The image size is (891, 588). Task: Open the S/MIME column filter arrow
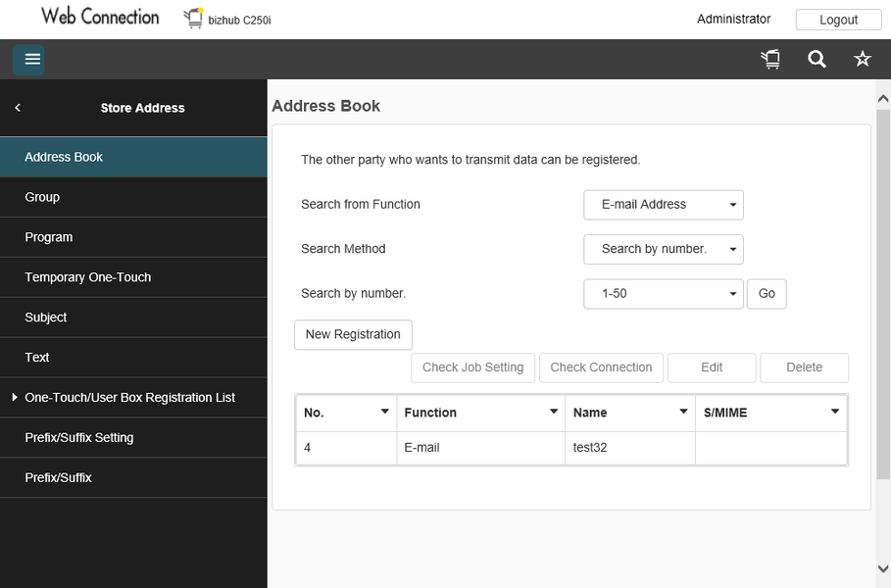(x=835, y=412)
